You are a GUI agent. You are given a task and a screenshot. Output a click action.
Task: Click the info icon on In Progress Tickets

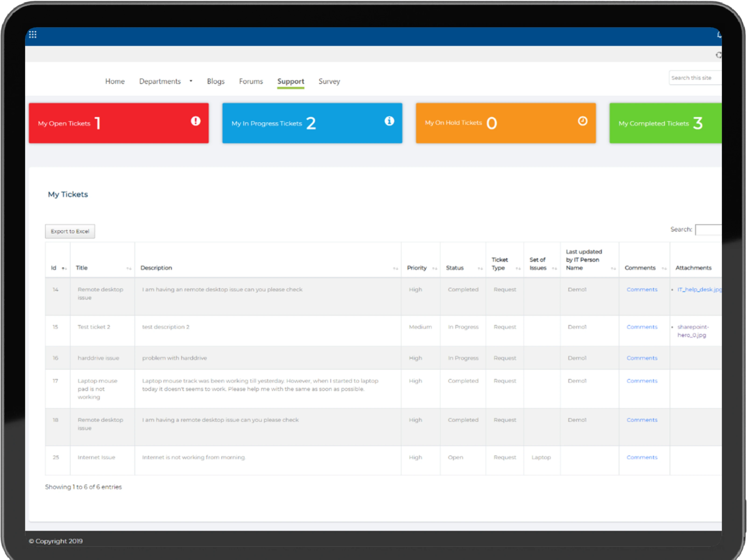(389, 121)
